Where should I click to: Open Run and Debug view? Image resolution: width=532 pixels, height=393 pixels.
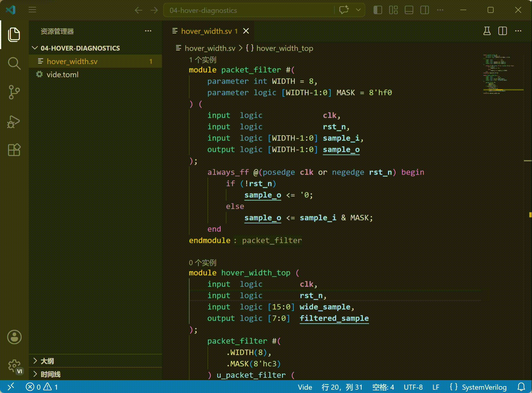click(14, 121)
